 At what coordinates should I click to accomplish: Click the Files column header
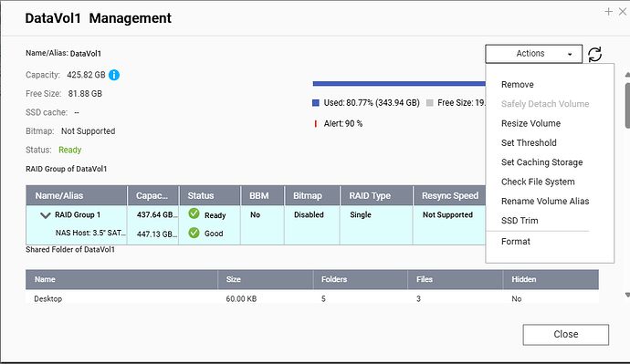pos(456,279)
